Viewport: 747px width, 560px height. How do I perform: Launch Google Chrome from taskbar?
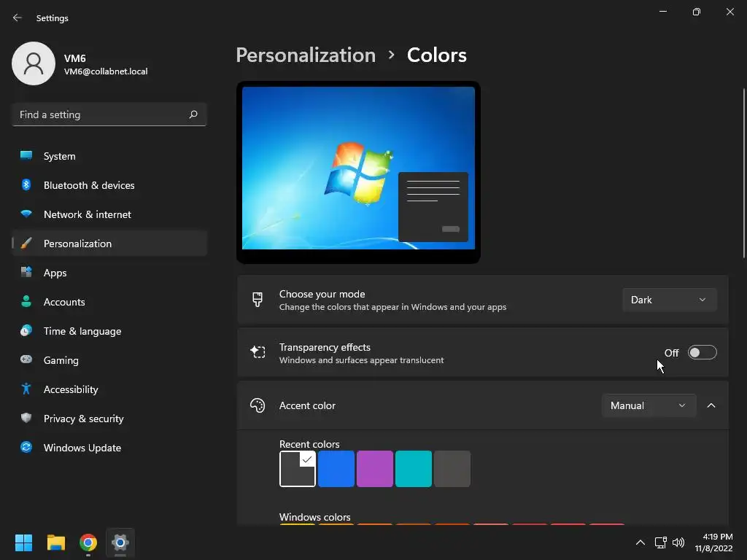click(x=88, y=542)
